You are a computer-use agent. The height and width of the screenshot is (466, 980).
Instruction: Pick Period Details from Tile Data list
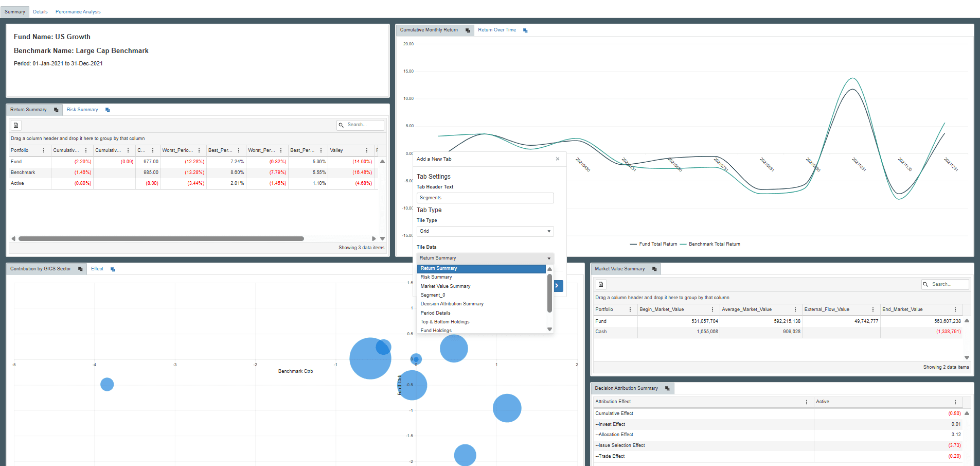click(482, 313)
